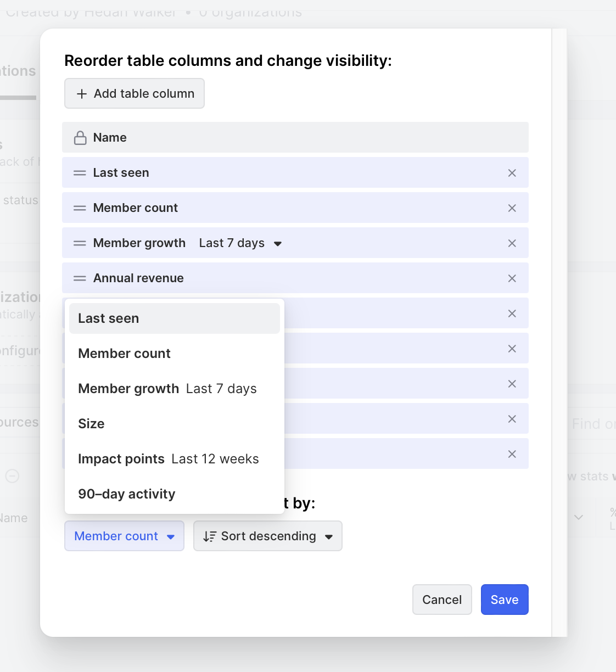
Task: Click Add table column button
Action: coord(135,93)
